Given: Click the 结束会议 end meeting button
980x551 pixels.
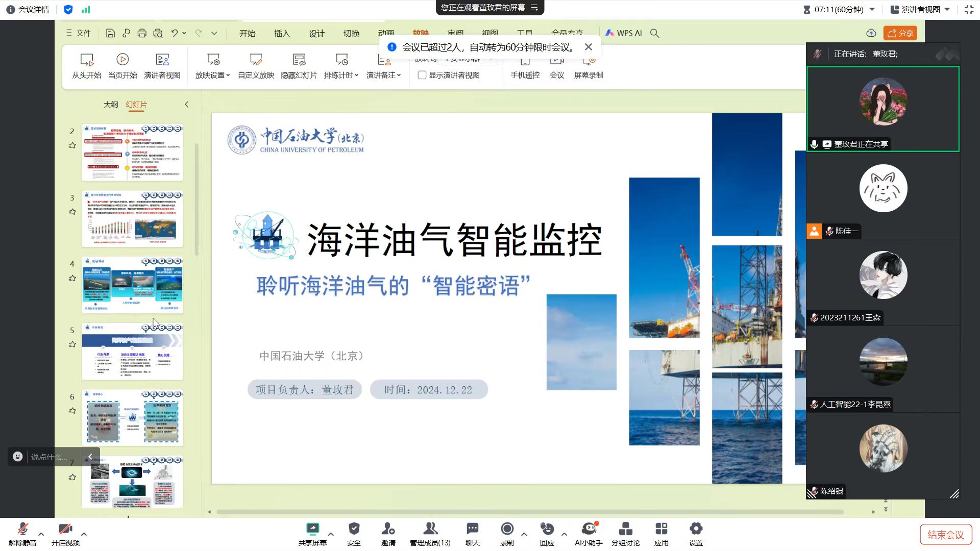Looking at the screenshot, I should tap(946, 534).
